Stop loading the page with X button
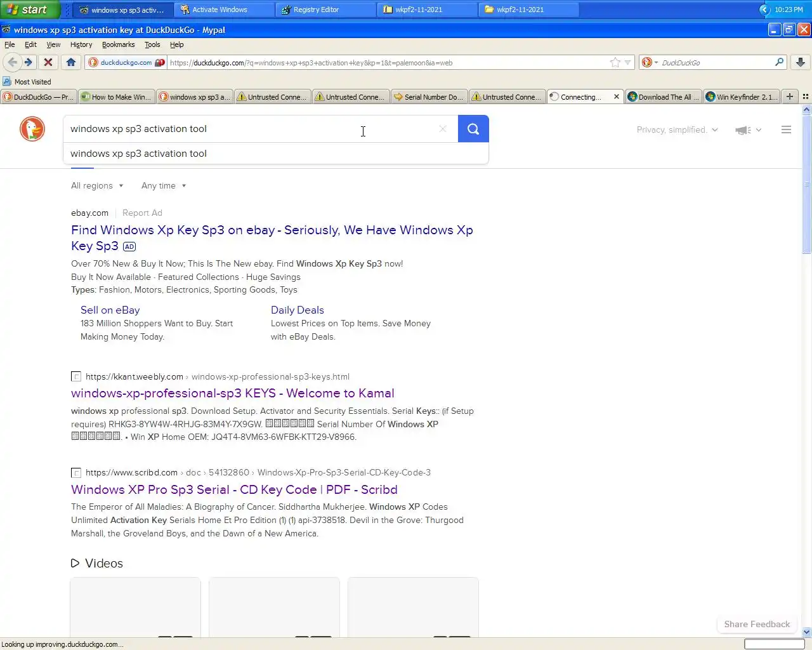This screenshot has height=650, width=812. (48, 62)
